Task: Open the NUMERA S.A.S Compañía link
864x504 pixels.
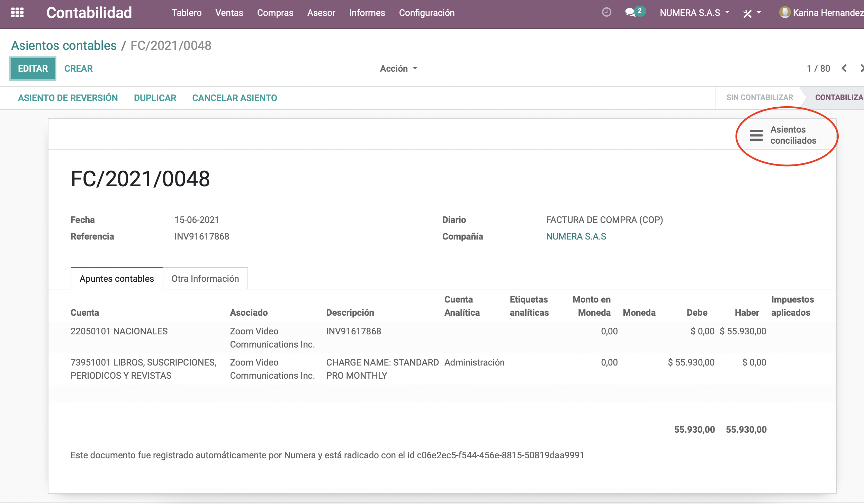Action: click(576, 236)
